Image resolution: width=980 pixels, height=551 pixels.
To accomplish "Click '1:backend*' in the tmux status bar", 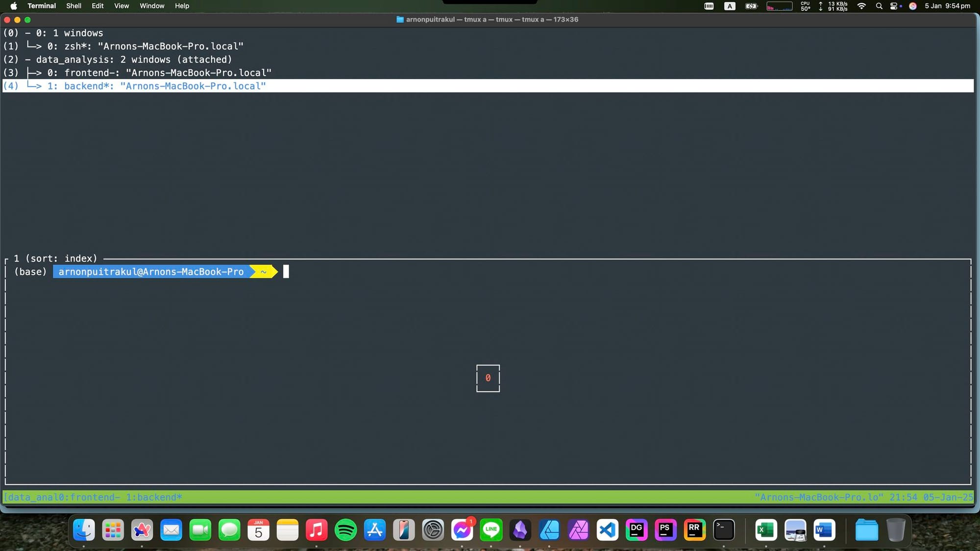I will [154, 497].
